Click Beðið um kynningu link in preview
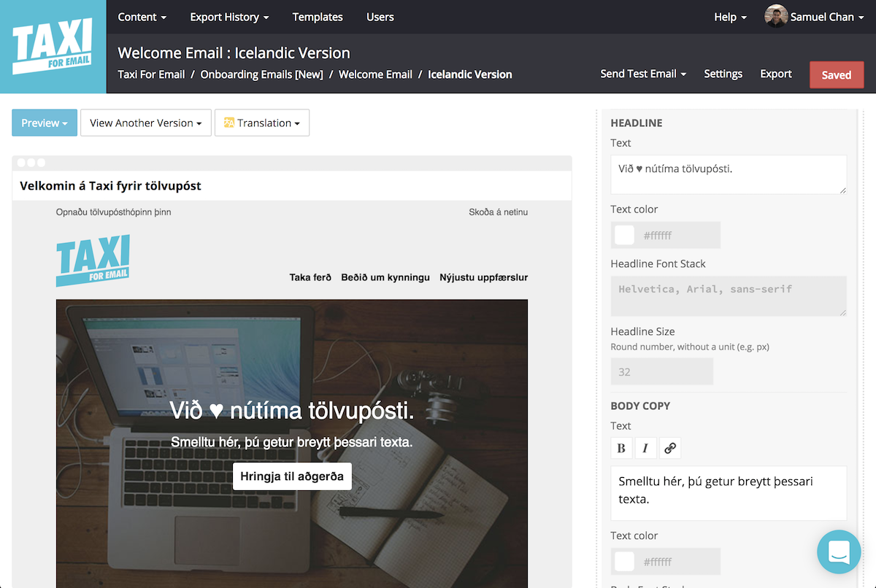Viewport: 876px width, 588px height. click(385, 277)
